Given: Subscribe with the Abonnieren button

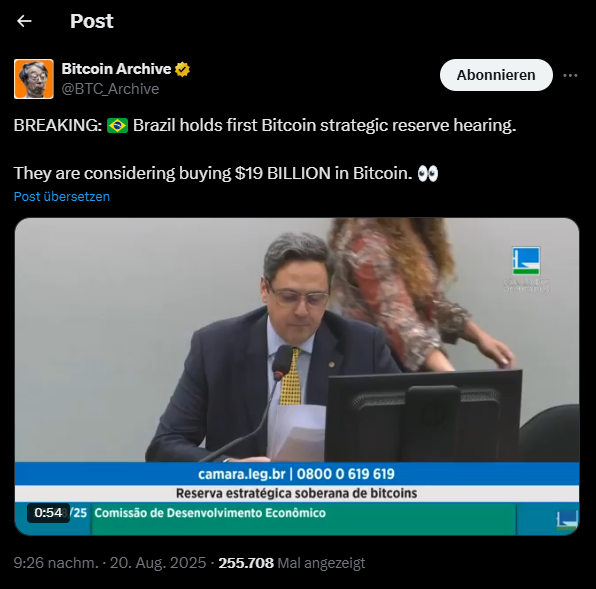Looking at the screenshot, I should (x=496, y=75).
